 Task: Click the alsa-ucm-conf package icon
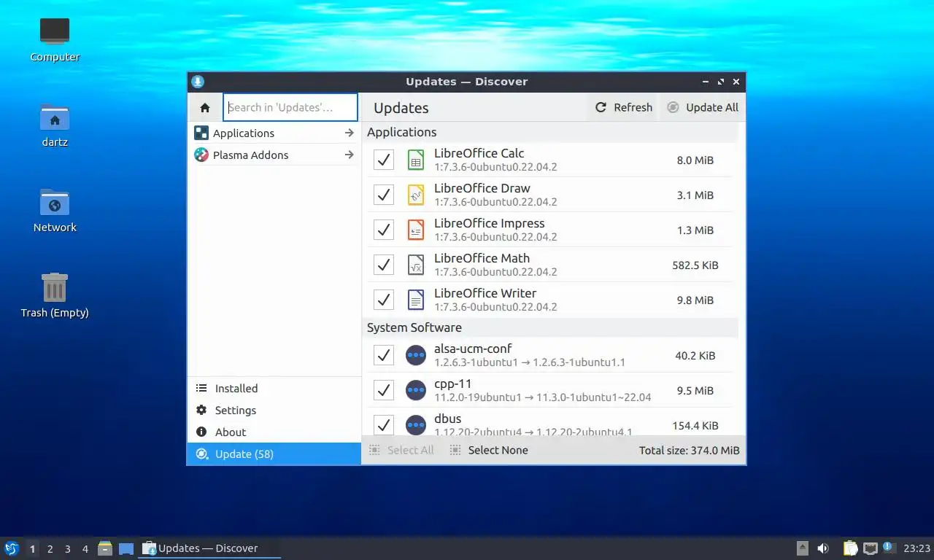coord(416,355)
